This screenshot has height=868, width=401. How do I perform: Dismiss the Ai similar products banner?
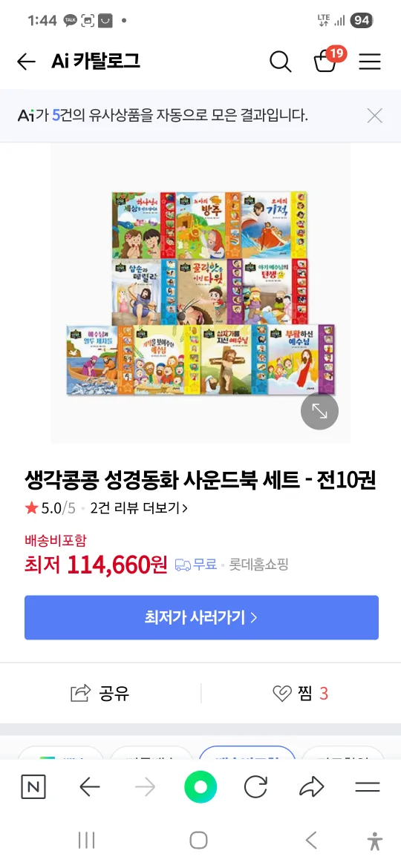click(375, 116)
